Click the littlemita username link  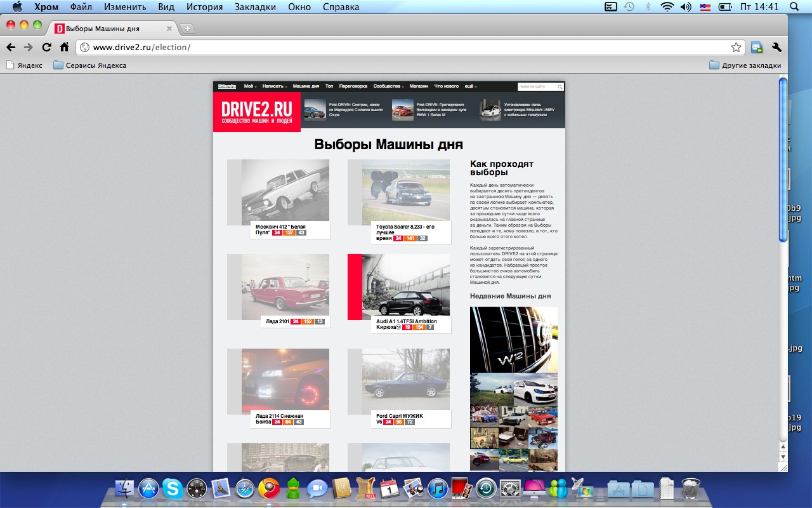227,86
